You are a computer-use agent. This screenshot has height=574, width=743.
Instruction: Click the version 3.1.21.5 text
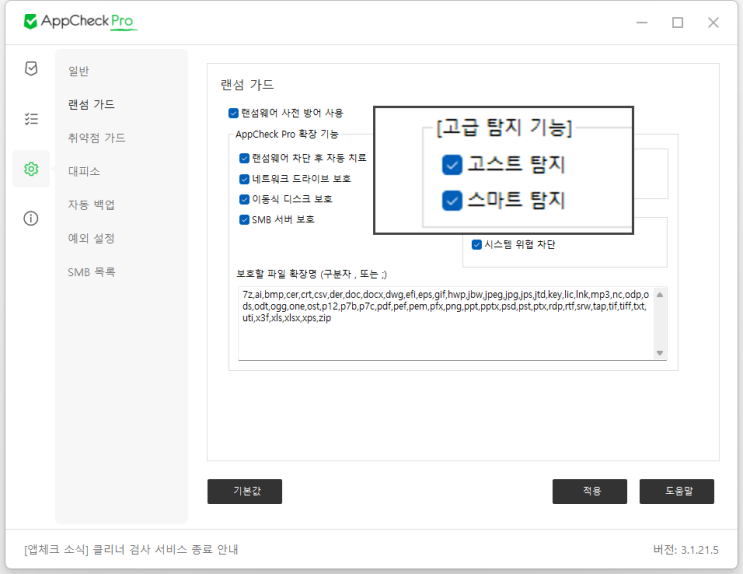coord(686,550)
